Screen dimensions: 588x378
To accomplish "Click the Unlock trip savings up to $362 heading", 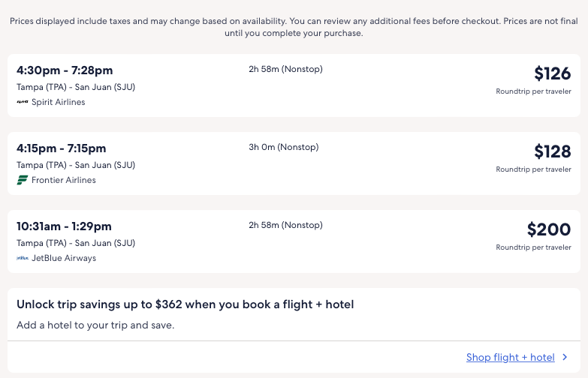I will (x=185, y=304).
